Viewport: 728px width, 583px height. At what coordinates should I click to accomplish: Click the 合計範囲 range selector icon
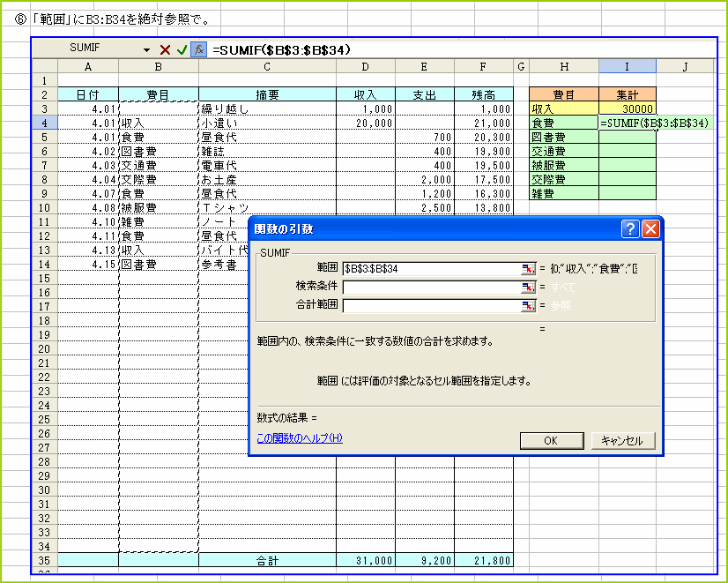(528, 306)
